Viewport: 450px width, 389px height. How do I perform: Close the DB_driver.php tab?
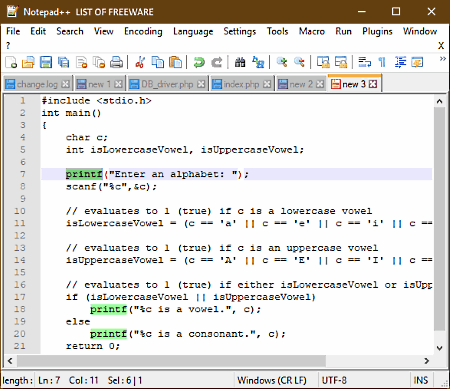point(201,84)
